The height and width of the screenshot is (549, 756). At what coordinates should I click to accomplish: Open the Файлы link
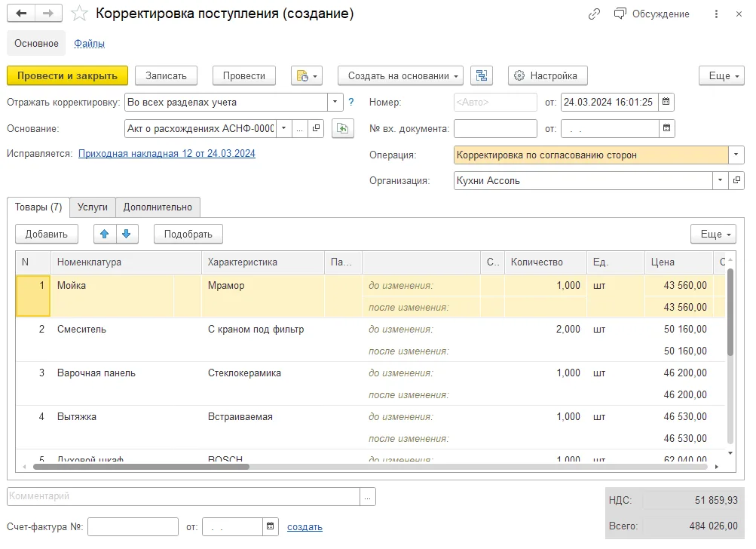click(89, 44)
